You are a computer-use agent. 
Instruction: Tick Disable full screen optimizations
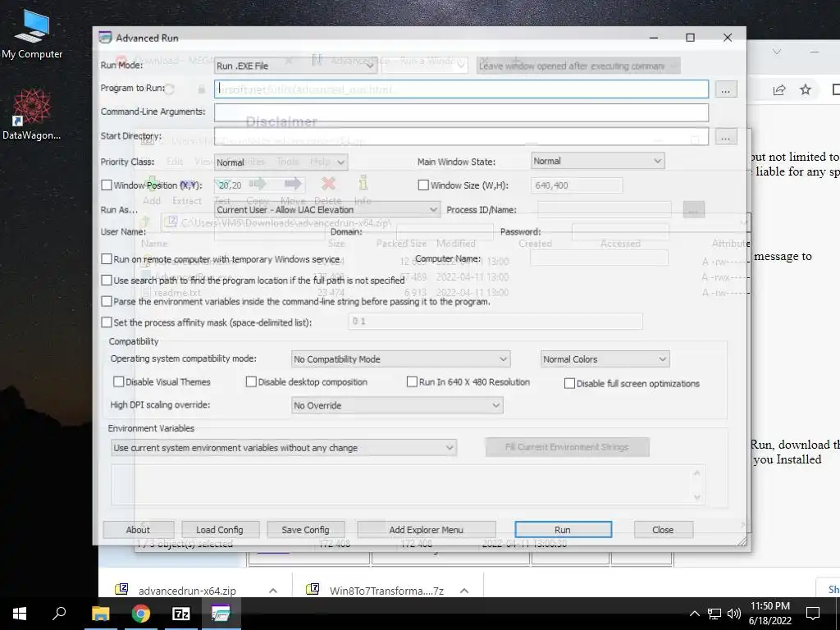[569, 383]
